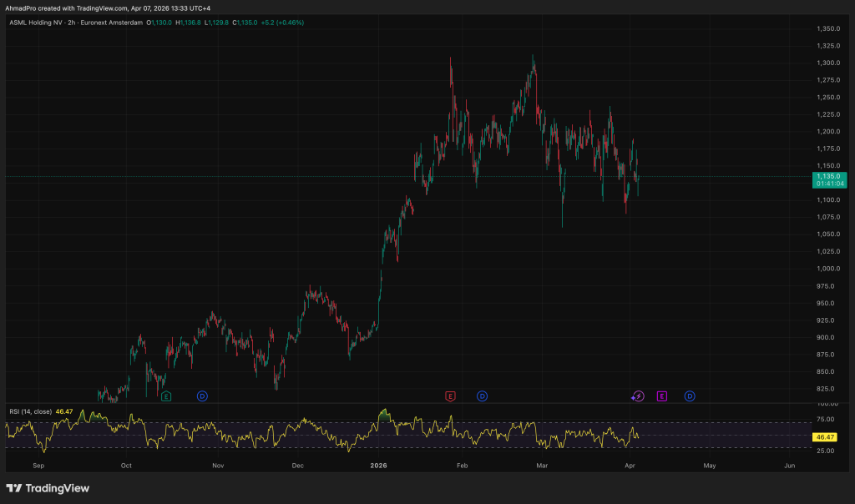This screenshot has width=855, height=504.
Task: Open the purple upcoming earnings marker
Action: tap(662, 396)
